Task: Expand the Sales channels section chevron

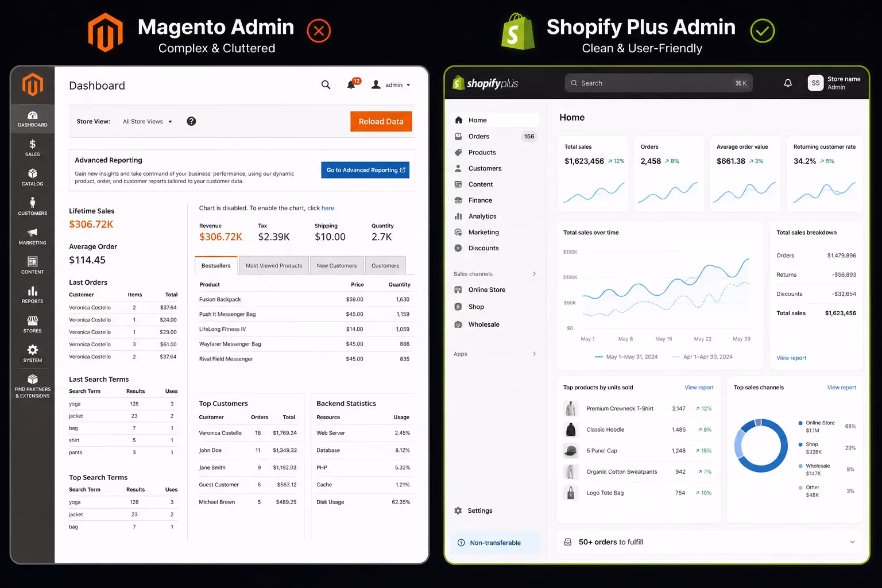Action: (534, 274)
